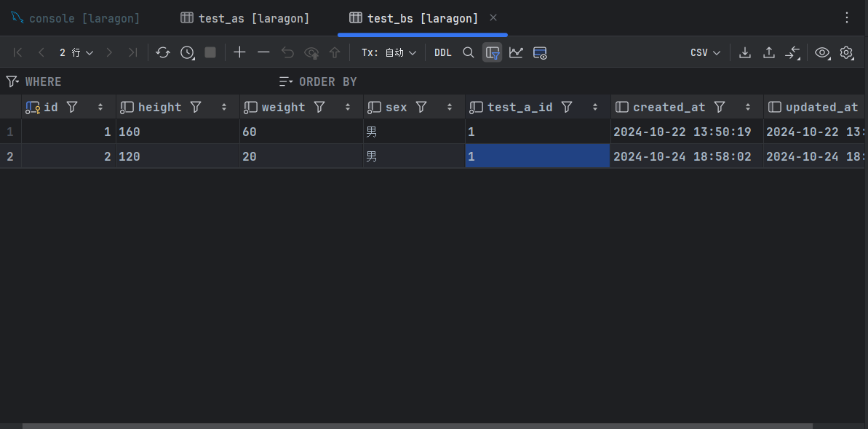Open the table settings gear icon

click(x=846, y=52)
